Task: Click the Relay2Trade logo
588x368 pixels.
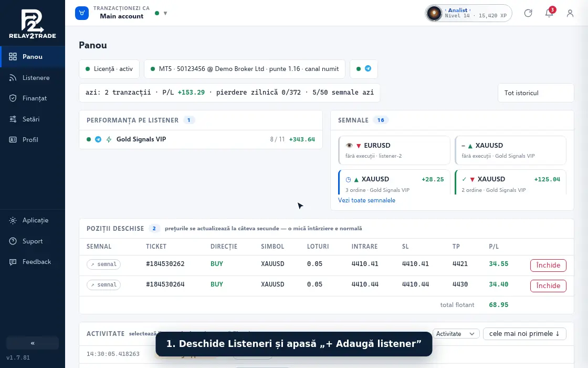Action: pos(32,24)
